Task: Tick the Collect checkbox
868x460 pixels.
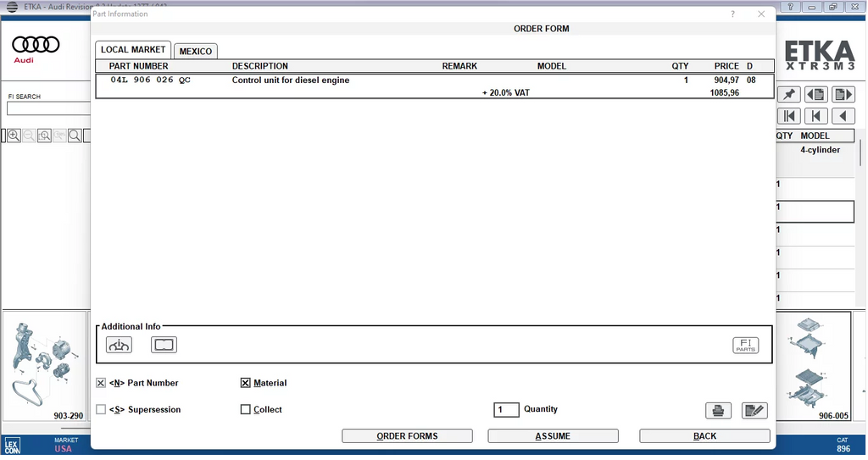Action: click(246, 409)
